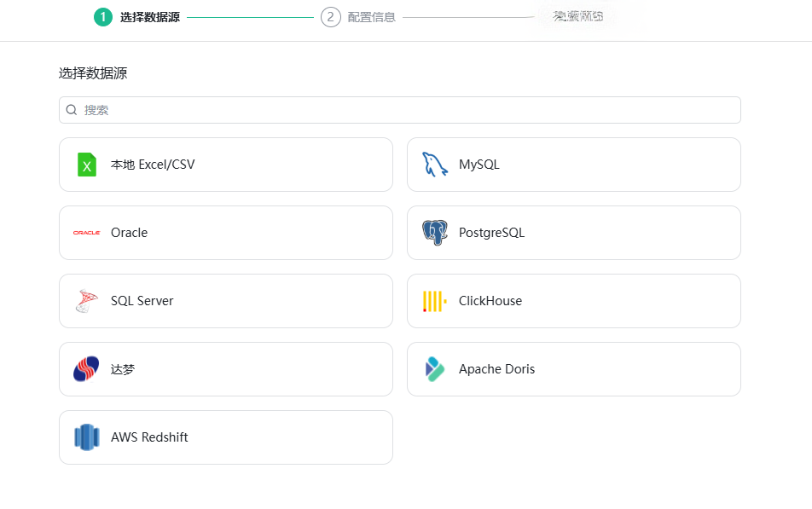
Task: Click the 达梦 database logo icon
Action: [86, 368]
